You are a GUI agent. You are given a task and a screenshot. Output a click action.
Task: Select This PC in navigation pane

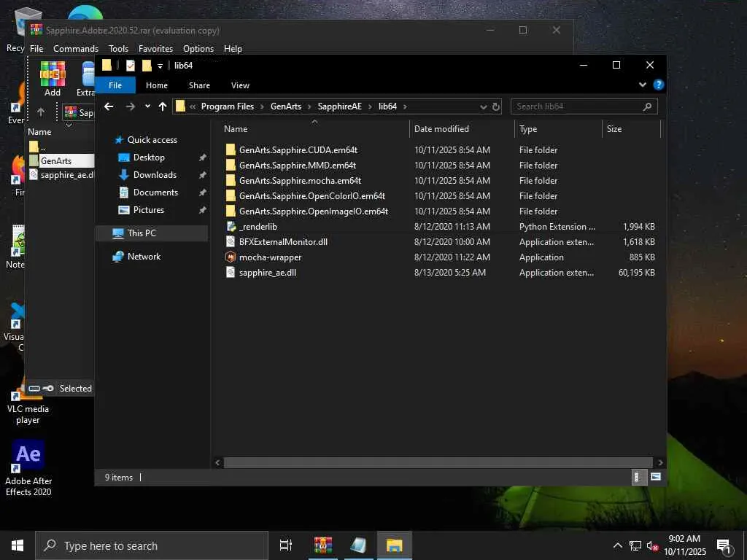[142, 233]
